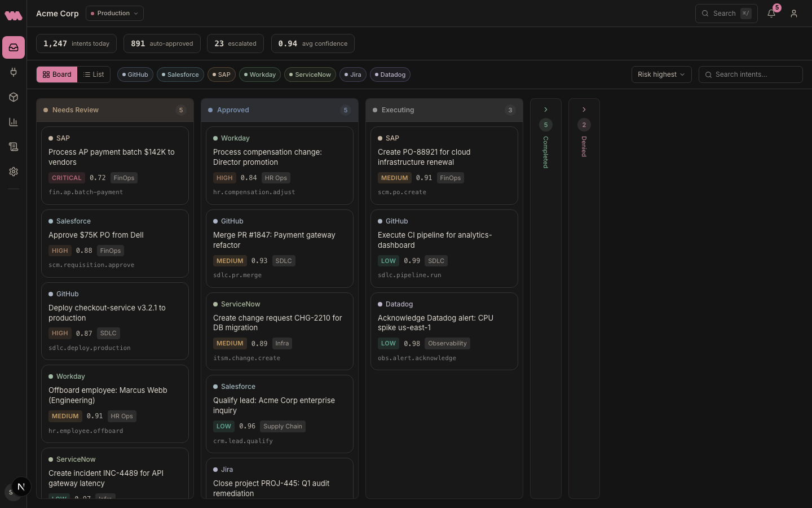812x508 pixels.
Task: Toggle the Salesforce source filter chip
Action: pos(180,75)
